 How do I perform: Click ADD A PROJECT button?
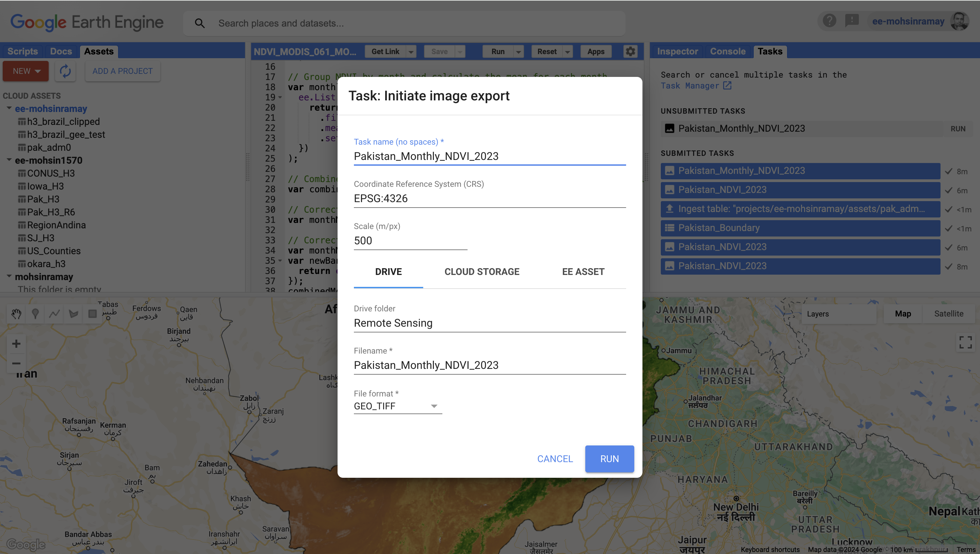pyautogui.click(x=122, y=71)
